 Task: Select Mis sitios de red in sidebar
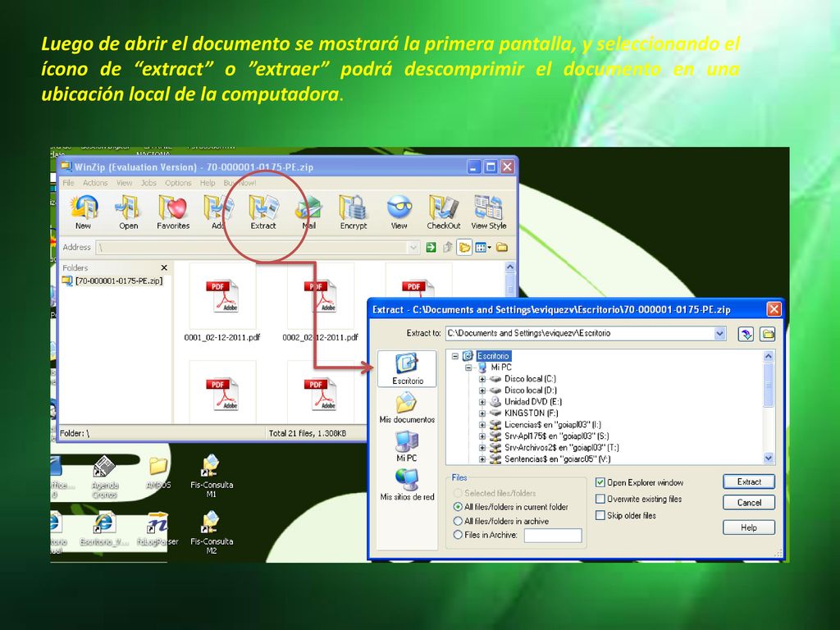407,485
